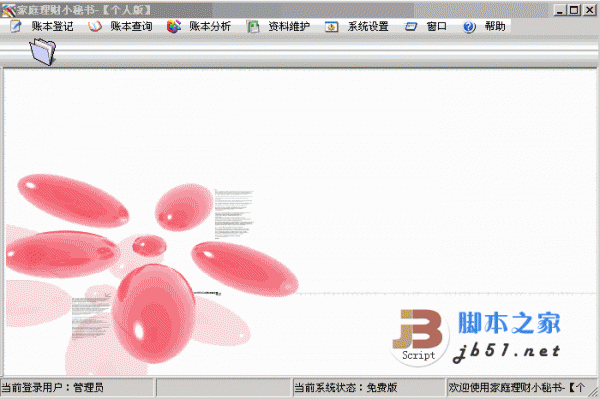
Task: Click status text 当前系统状态：免费版
Action: (346, 388)
